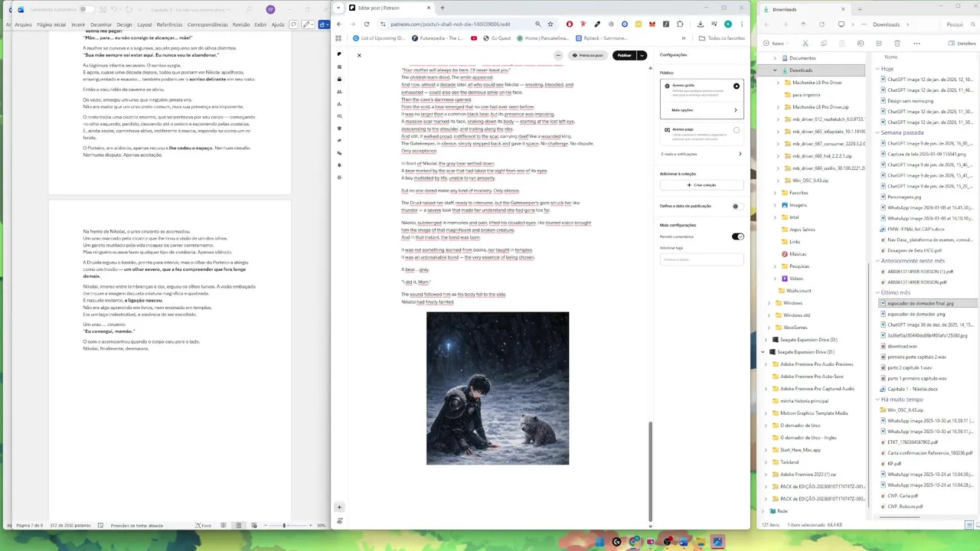Screen dimensions: 980x551
Task: Select the Acesso grátis radio option
Action: 737,86
